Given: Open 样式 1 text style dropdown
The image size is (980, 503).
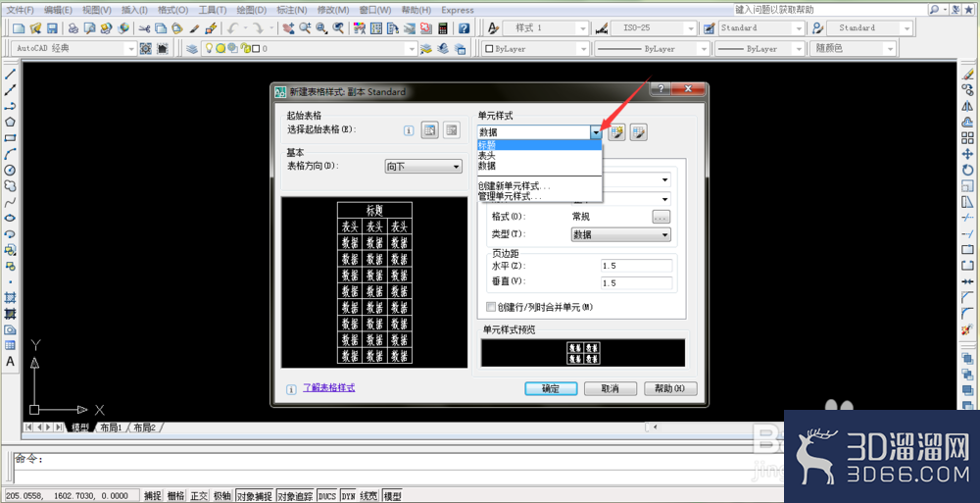Looking at the screenshot, I should pos(546,28).
